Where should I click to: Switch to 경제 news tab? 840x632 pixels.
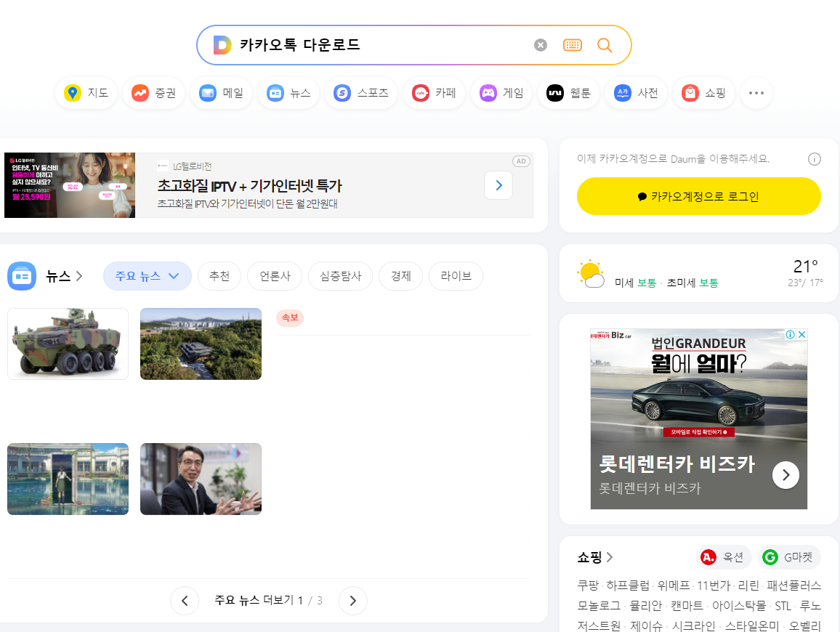[x=400, y=276]
